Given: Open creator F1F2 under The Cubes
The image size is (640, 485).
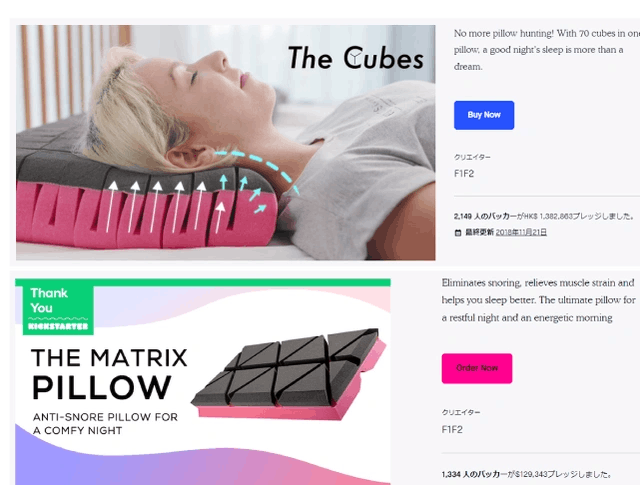Looking at the screenshot, I should 464,174.
